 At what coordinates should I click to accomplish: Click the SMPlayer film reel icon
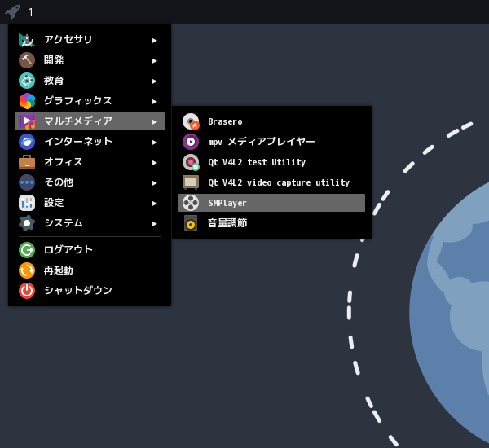tap(191, 203)
